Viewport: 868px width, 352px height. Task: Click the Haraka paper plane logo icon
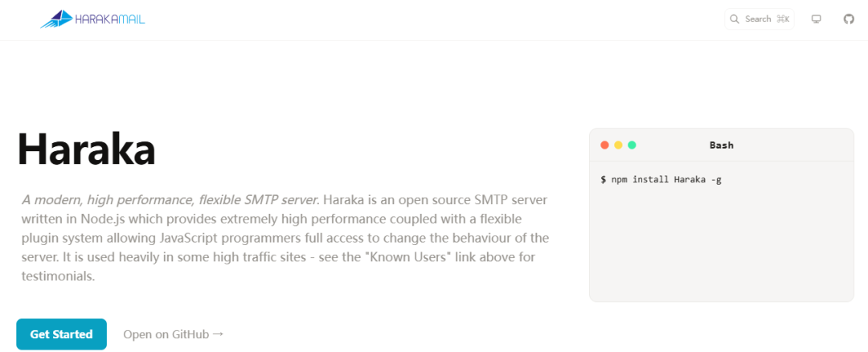click(x=56, y=19)
